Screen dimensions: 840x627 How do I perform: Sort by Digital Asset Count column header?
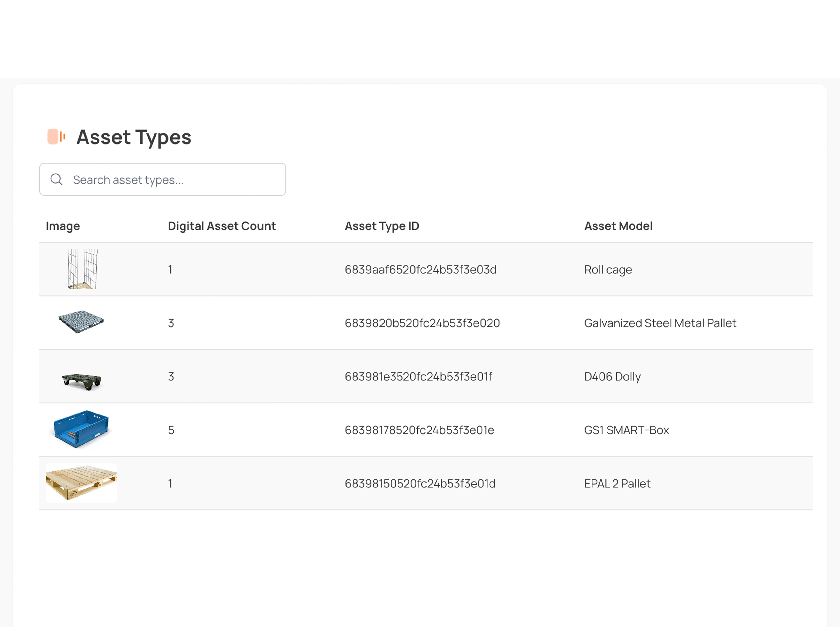222,226
